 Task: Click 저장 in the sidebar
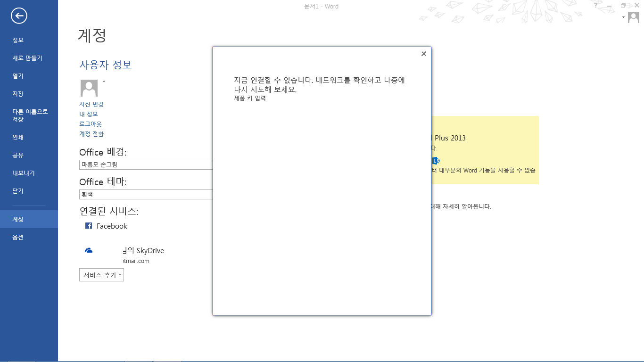click(29, 94)
